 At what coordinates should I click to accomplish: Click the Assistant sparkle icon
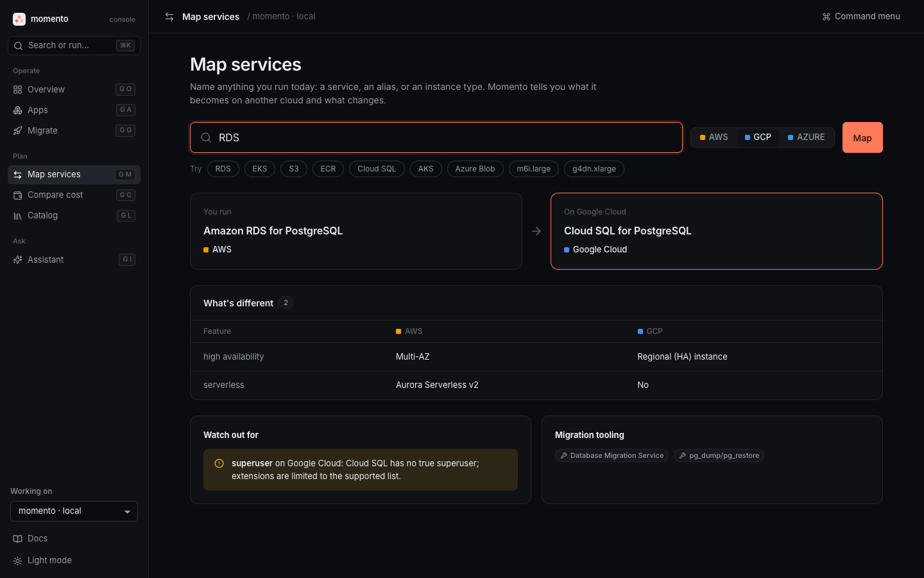17,260
